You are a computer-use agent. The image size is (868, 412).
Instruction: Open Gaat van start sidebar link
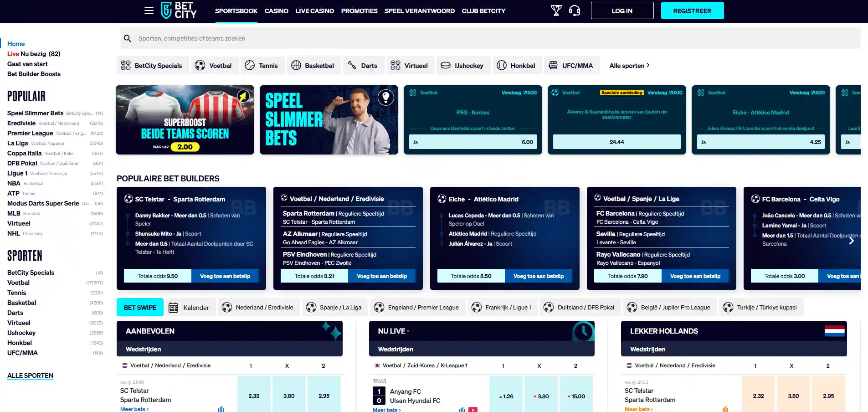27,64
